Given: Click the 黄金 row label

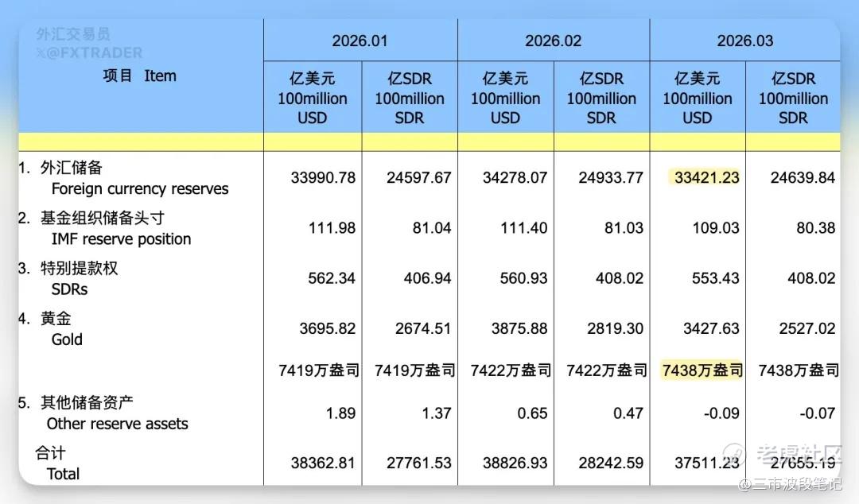Looking at the screenshot, I should (x=56, y=319).
